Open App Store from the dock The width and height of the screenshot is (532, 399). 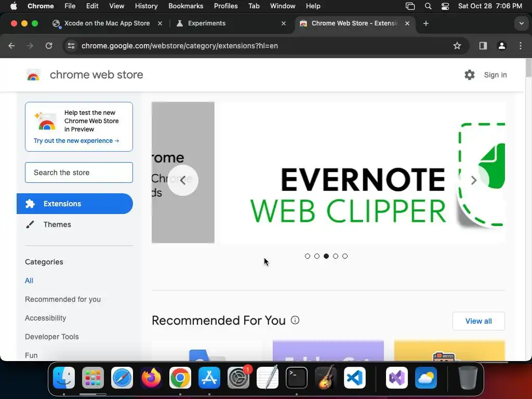[209, 378]
